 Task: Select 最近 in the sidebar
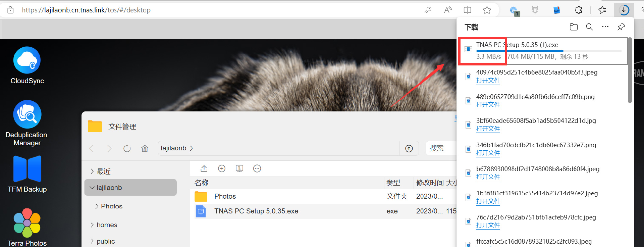coord(104,171)
